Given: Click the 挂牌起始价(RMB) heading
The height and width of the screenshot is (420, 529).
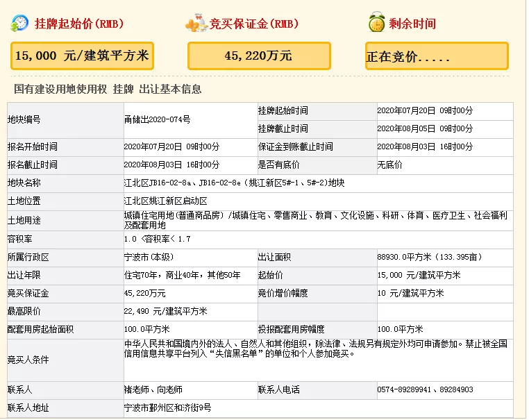Looking at the screenshot, I should [x=79, y=24].
